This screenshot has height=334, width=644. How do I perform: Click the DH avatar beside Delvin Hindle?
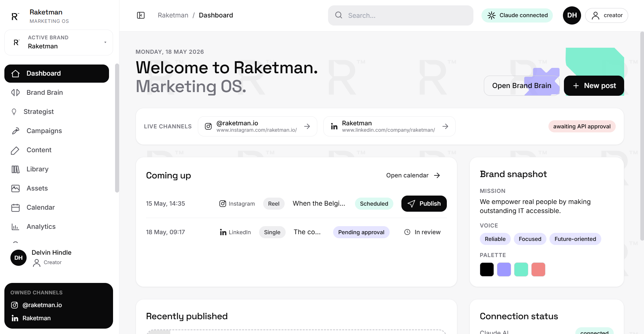(19, 258)
